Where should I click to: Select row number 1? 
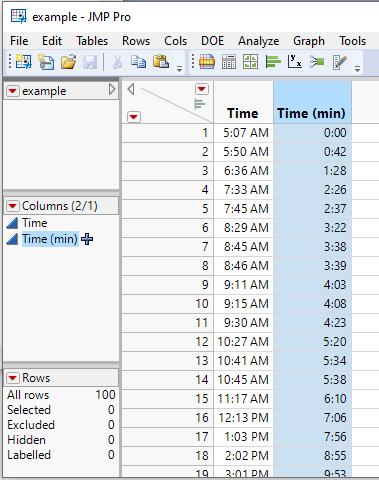coord(168,133)
